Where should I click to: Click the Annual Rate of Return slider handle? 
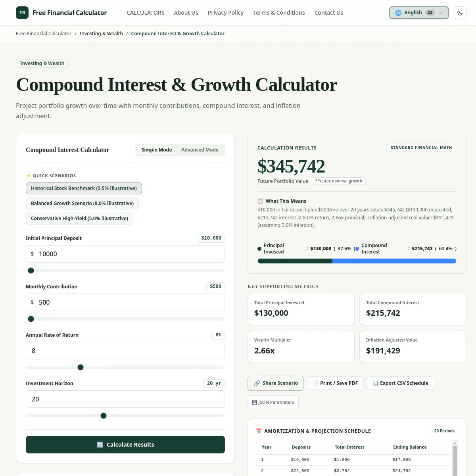coord(81,367)
